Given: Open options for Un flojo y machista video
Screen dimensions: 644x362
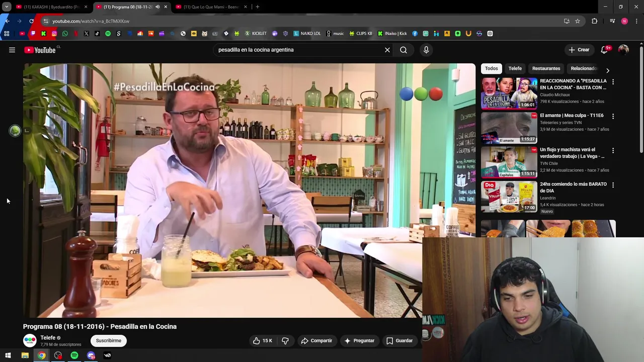Looking at the screenshot, I should tap(613, 150).
